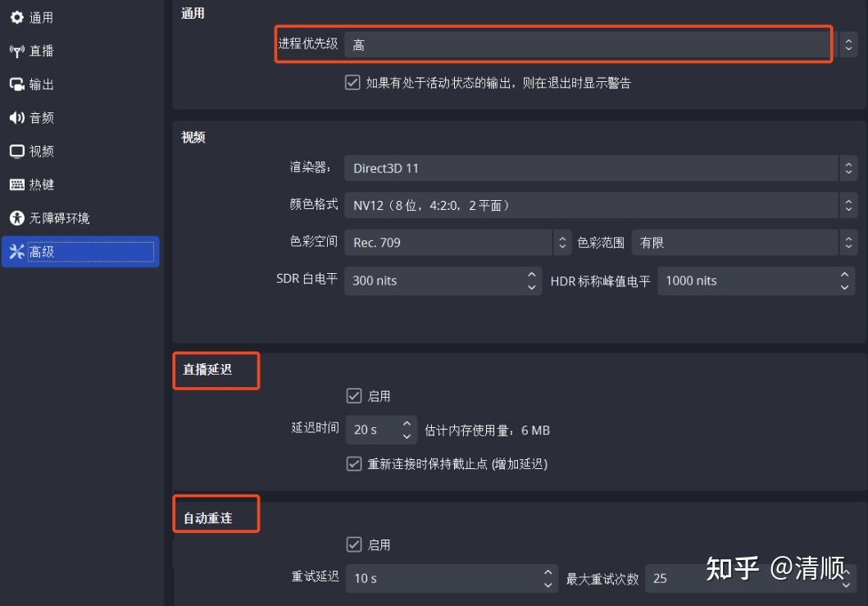Open the 色彩空间 Rec. 709 dropdown
Viewport: 868px width, 606px height.
(451, 242)
